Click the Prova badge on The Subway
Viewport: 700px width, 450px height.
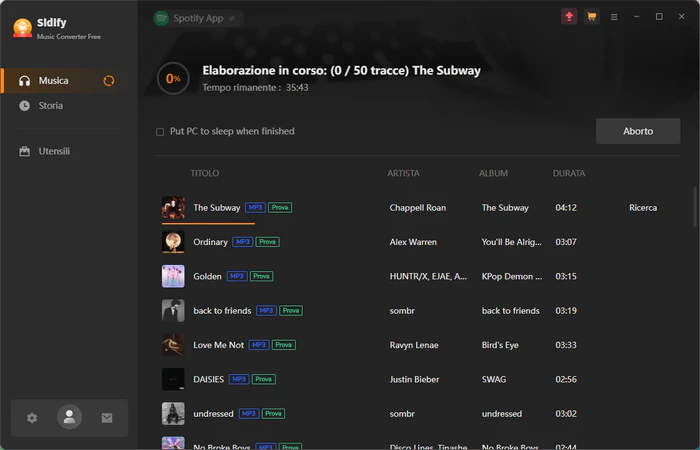point(280,208)
